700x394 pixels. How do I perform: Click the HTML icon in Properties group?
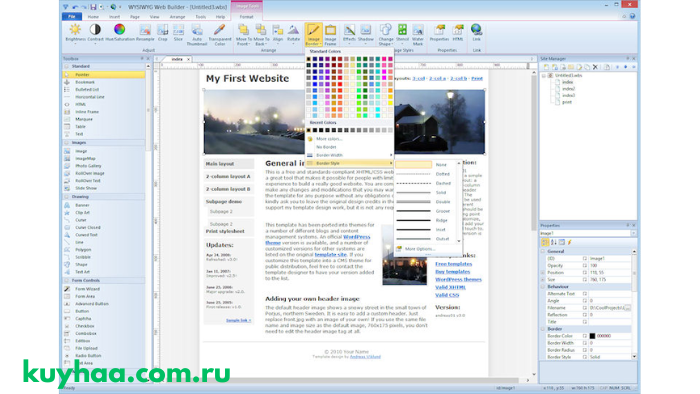pos(458,33)
